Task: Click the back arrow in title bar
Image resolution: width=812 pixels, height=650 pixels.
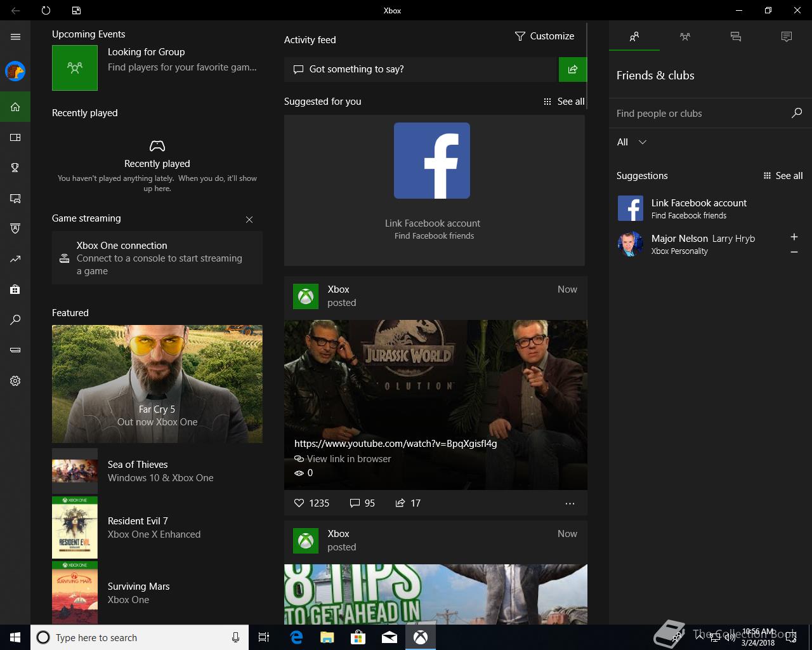Action: click(x=15, y=10)
